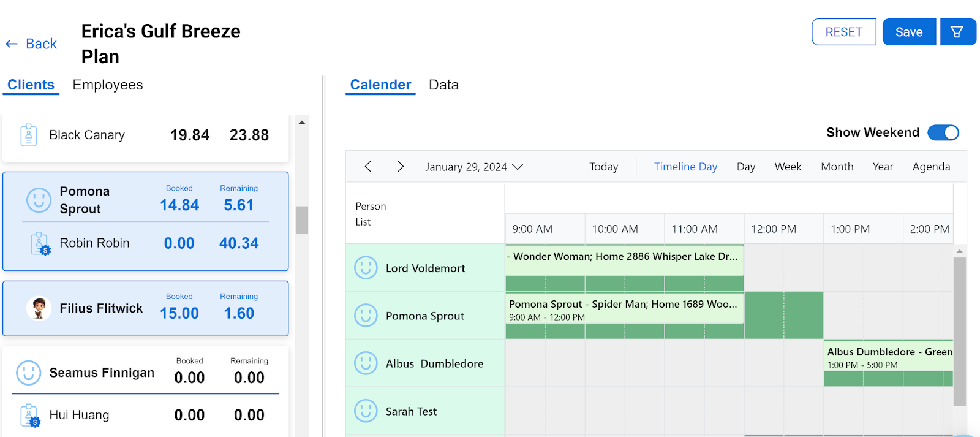Screen dimensions: 980x437
Task: Select the Year view
Action: 883,167
